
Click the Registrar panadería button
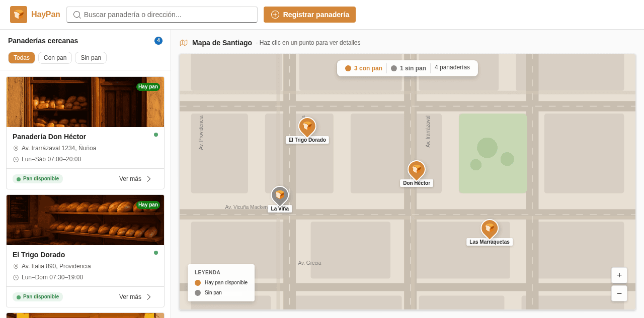[309, 15]
